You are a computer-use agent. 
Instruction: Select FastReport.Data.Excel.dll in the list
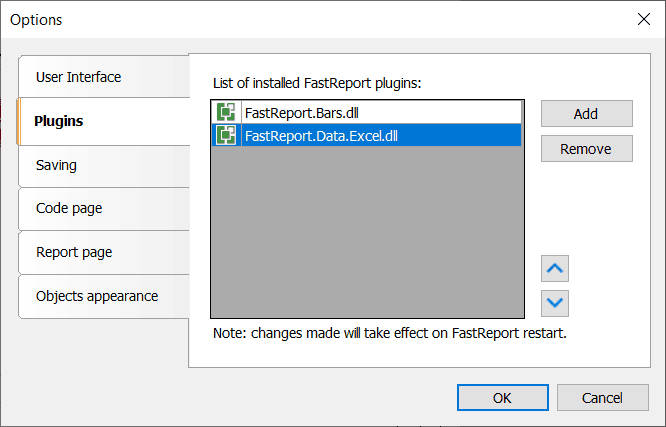tap(366, 135)
